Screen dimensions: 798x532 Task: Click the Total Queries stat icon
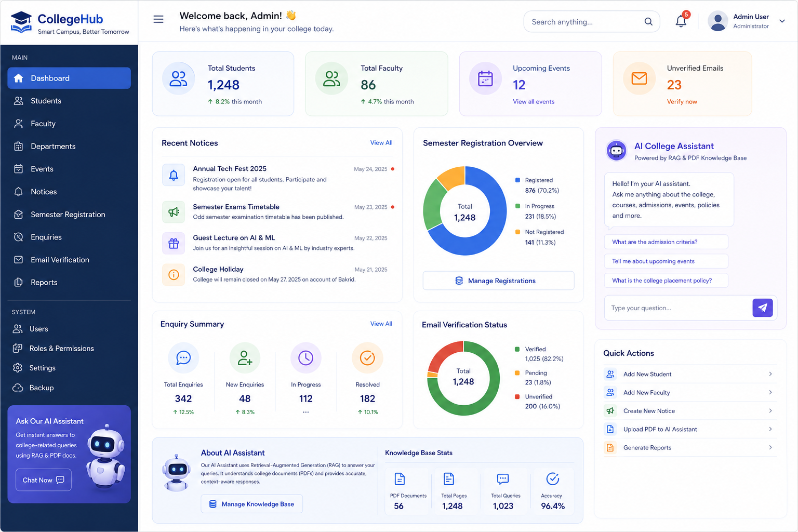coord(502,478)
